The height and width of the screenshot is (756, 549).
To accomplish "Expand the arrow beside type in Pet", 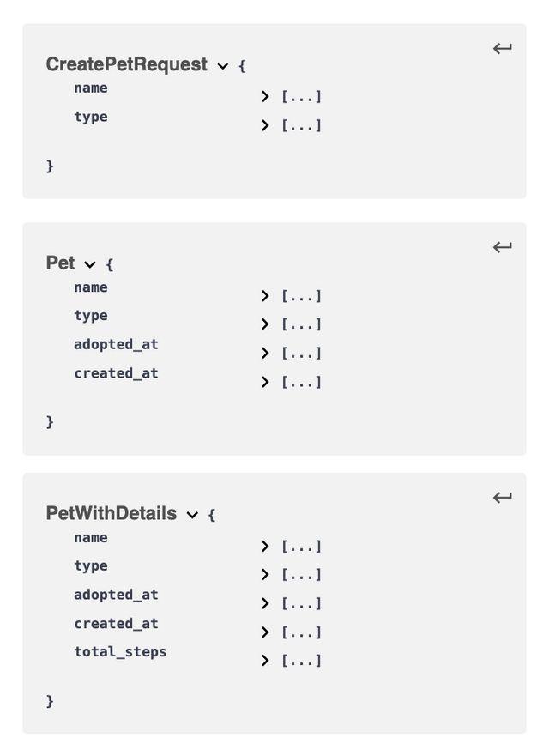I will [264, 324].
